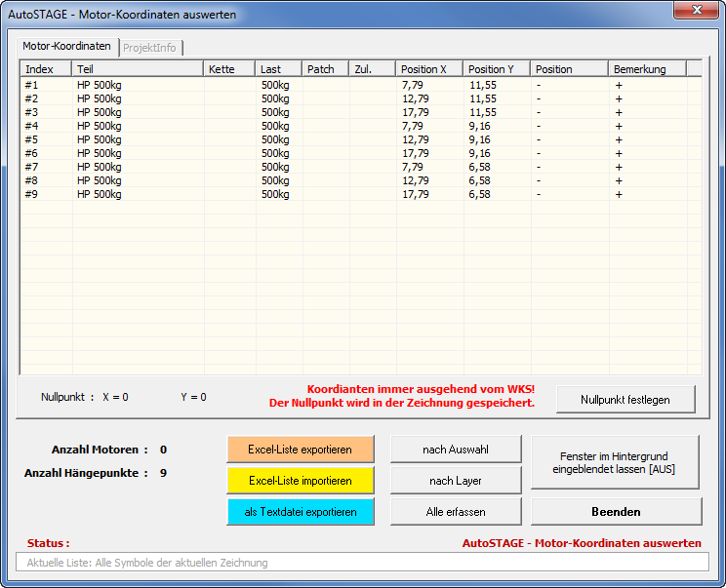This screenshot has width=726, height=588.
Task: Select the last row #9 in list
Action: click(x=98, y=194)
